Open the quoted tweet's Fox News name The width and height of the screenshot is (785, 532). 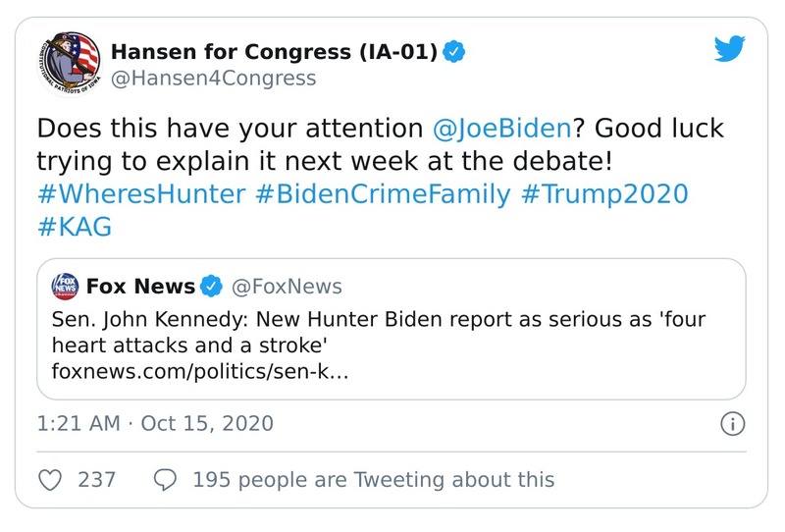tap(140, 287)
